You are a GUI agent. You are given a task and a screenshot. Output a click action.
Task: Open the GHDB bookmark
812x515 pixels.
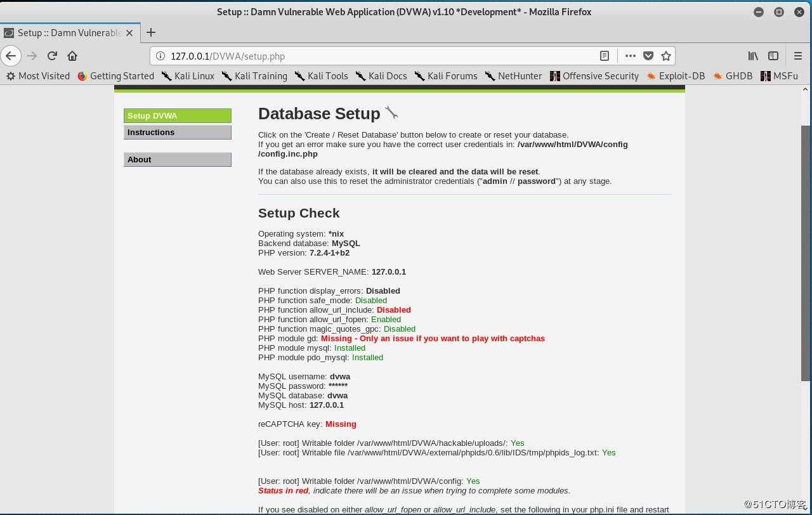[733, 75]
